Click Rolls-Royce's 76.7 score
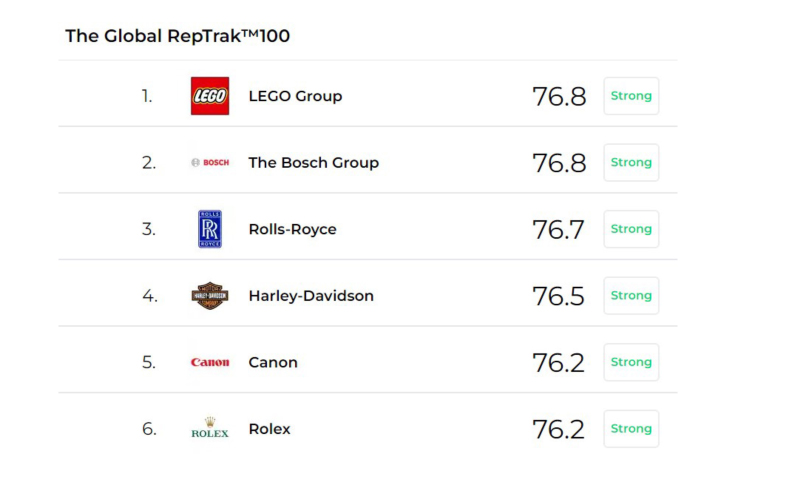Viewport: 788px width, 497px height. [x=558, y=230]
